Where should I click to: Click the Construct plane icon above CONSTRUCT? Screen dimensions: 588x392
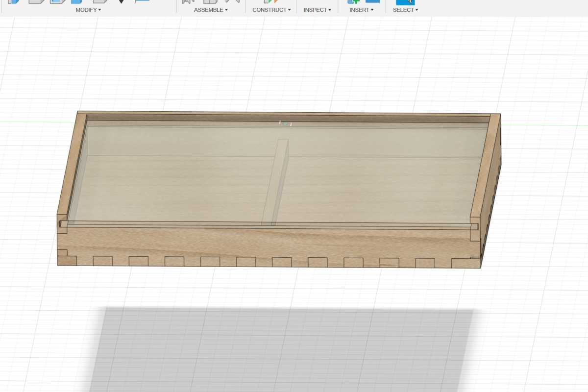click(x=271, y=1)
